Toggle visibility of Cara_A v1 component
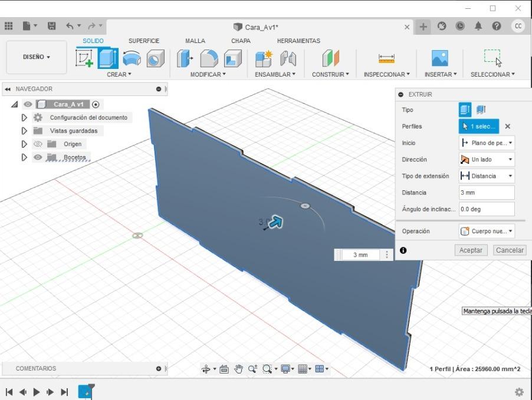 point(28,104)
